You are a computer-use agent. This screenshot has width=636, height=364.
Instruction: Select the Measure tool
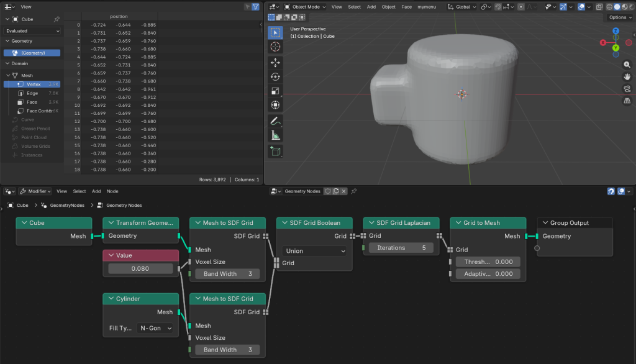[x=275, y=134]
